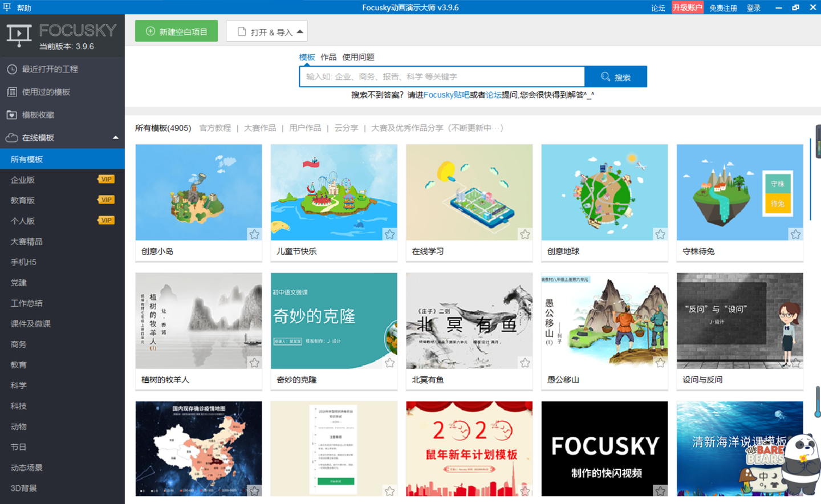The height and width of the screenshot is (504, 821).
Task: Click the used templates list icon
Action: (x=12, y=92)
